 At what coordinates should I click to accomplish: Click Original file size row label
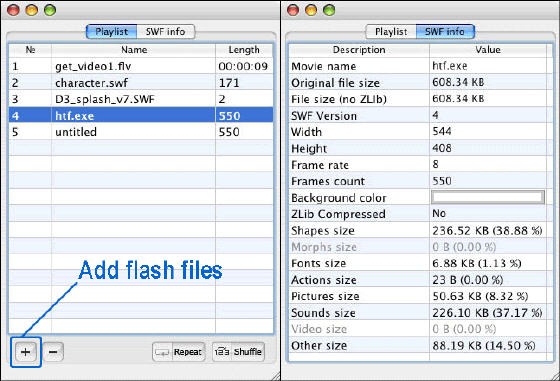(335, 83)
